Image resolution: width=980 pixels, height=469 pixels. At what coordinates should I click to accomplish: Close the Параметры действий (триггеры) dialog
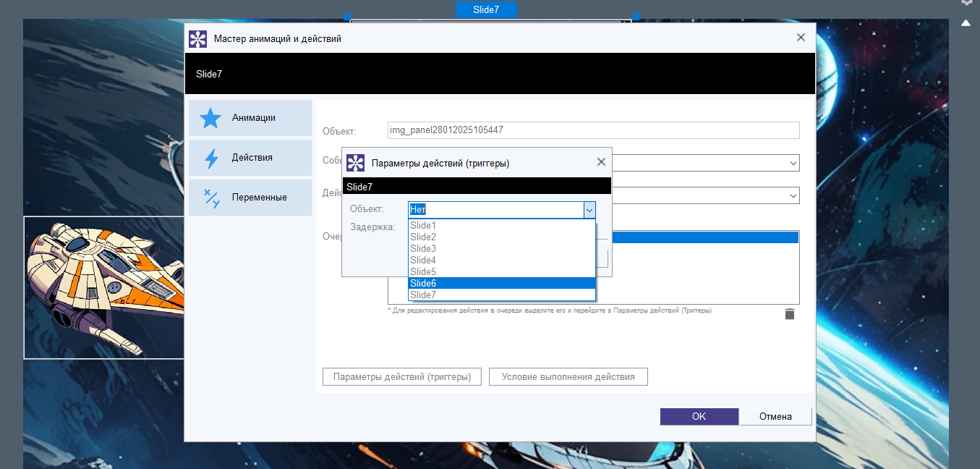(x=601, y=162)
